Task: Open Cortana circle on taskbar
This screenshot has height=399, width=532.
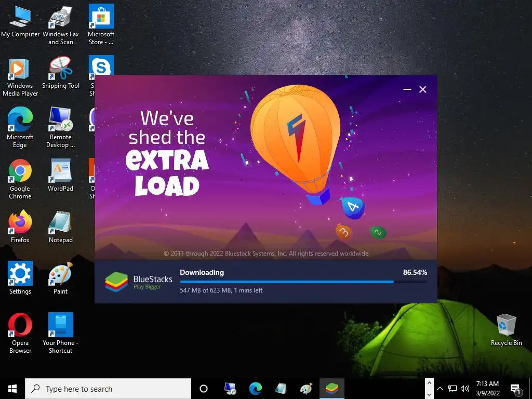Action: [204, 389]
